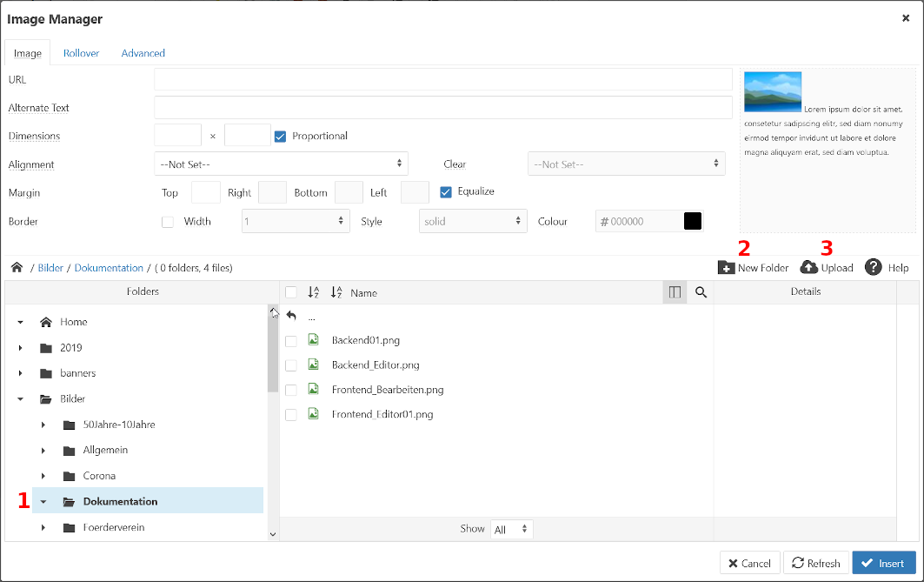Open the border Style dropdown
924x582 pixels.
coord(473,221)
